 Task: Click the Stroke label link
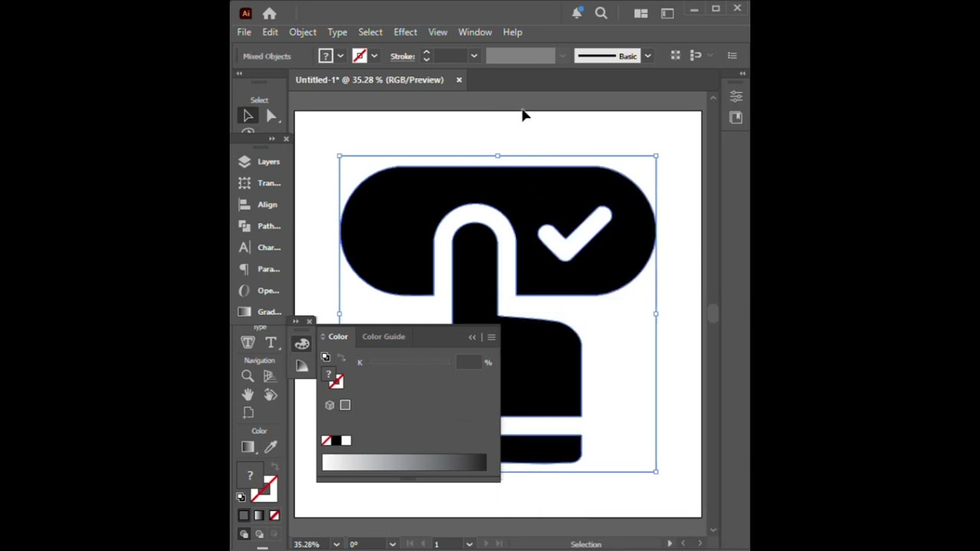tap(402, 56)
